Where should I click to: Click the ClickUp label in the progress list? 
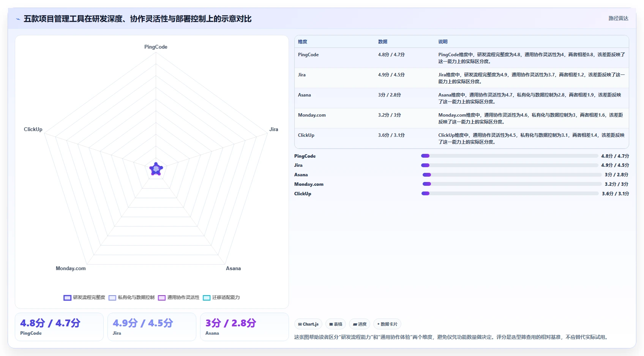pyautogui.click(x=303, y=194)
